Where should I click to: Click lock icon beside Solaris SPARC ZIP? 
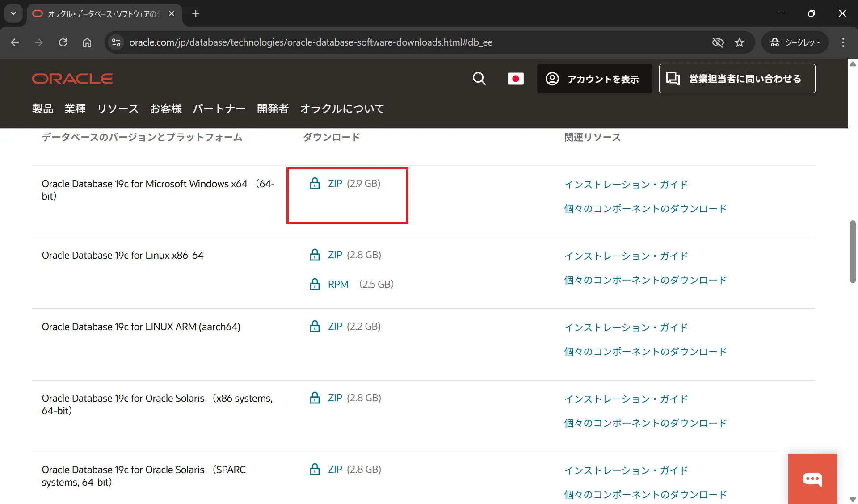pyautogui.click(x=315, y=469)
